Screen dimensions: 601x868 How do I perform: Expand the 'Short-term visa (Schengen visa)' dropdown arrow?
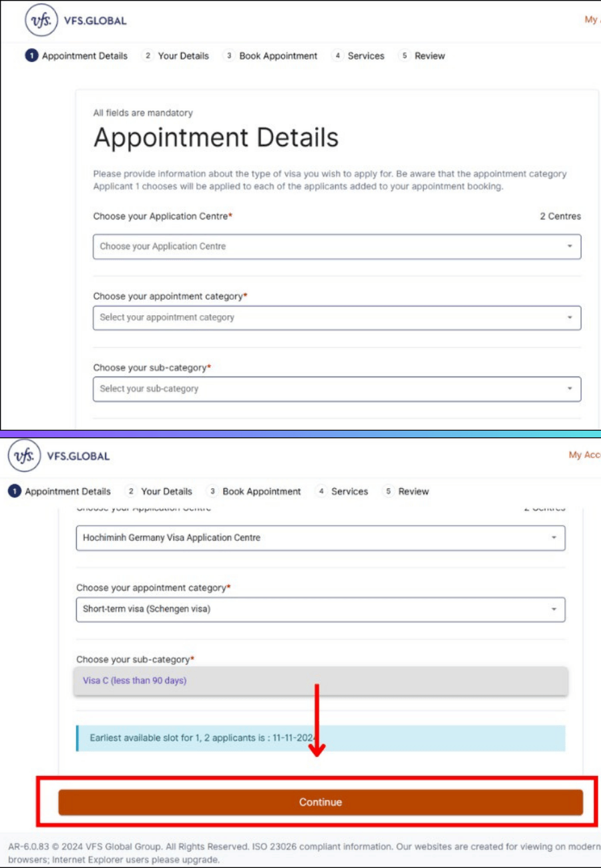pos(554,610)
